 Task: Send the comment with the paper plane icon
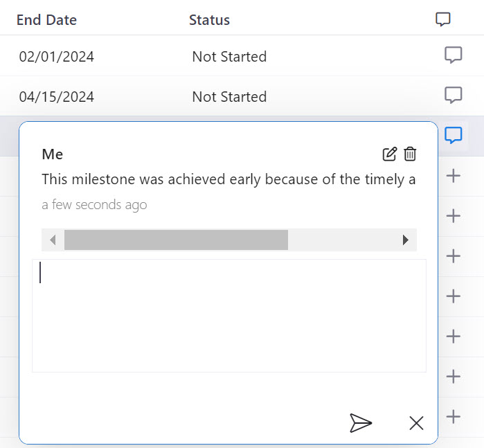361,422
